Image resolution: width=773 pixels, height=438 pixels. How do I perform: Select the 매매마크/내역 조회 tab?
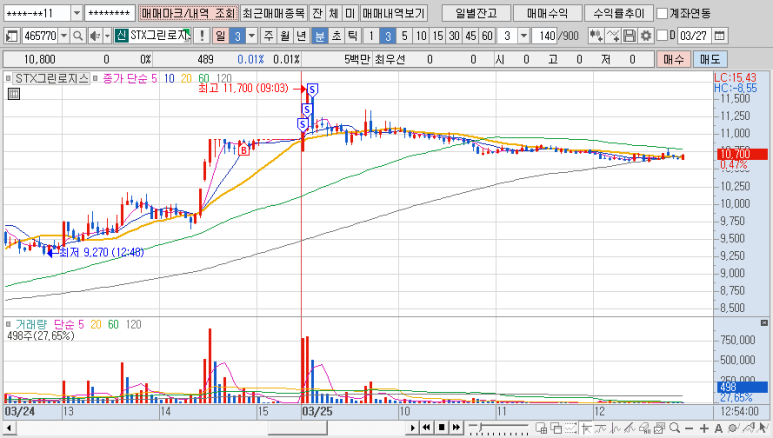188,13
